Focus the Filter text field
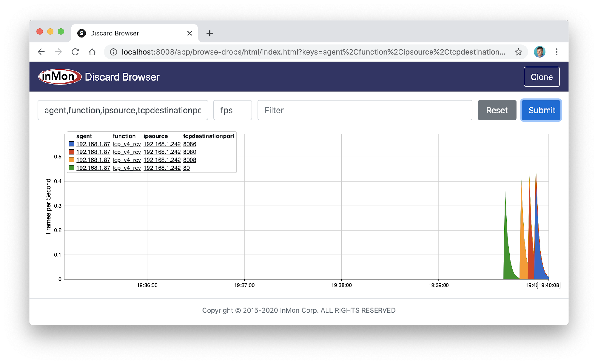The image size is (598, 364). [364, 110]
